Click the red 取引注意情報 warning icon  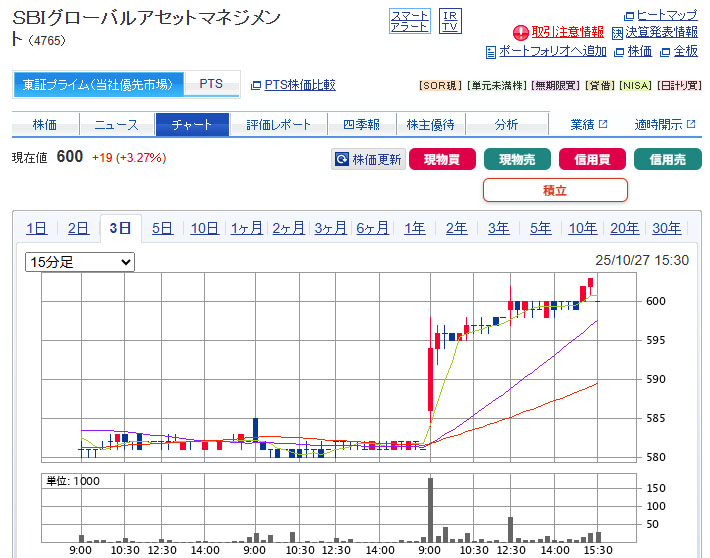tap(520, 33)
